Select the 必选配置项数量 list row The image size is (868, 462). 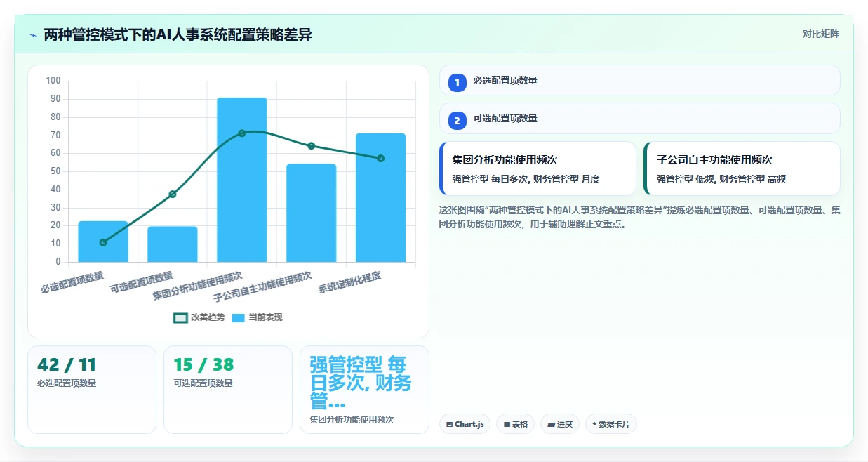639,80
